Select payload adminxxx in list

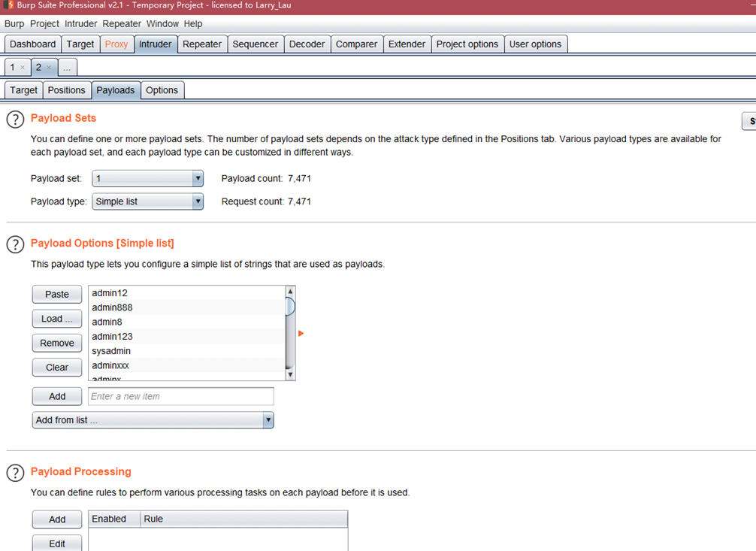pos(187,365)
